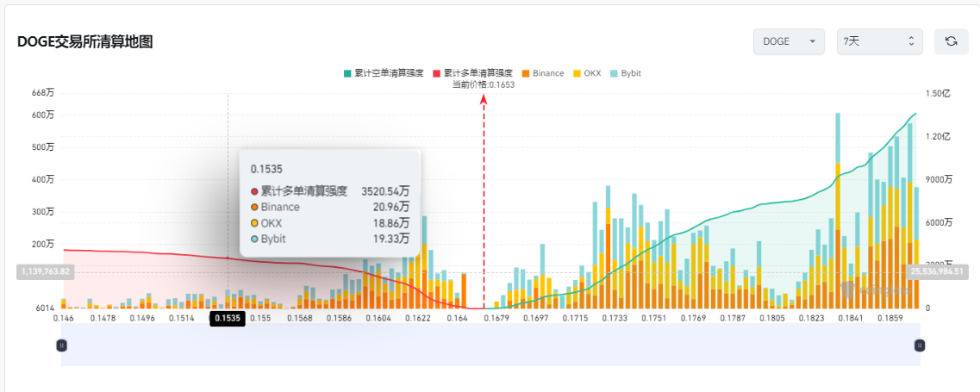980x392 pixels.
Task: Click the 1,139,763.82 left axis value tag
Action: (x=43, y=271)
